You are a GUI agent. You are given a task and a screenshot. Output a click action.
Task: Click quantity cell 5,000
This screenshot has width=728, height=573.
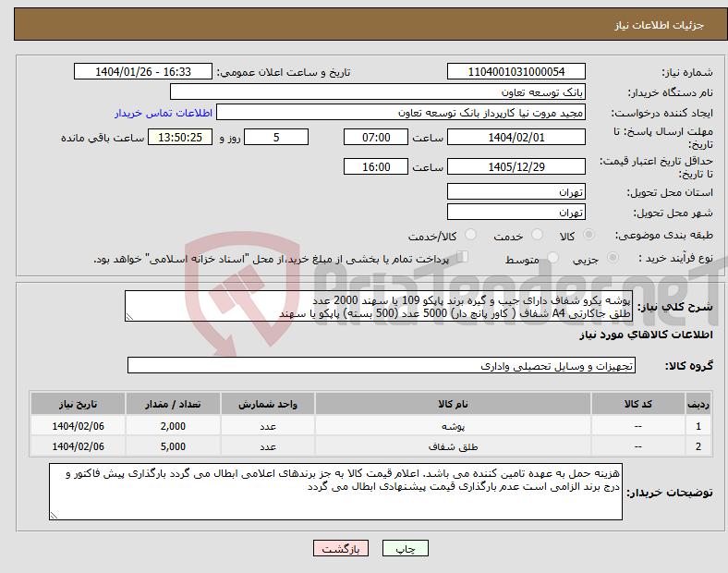(x=173, y=446)
